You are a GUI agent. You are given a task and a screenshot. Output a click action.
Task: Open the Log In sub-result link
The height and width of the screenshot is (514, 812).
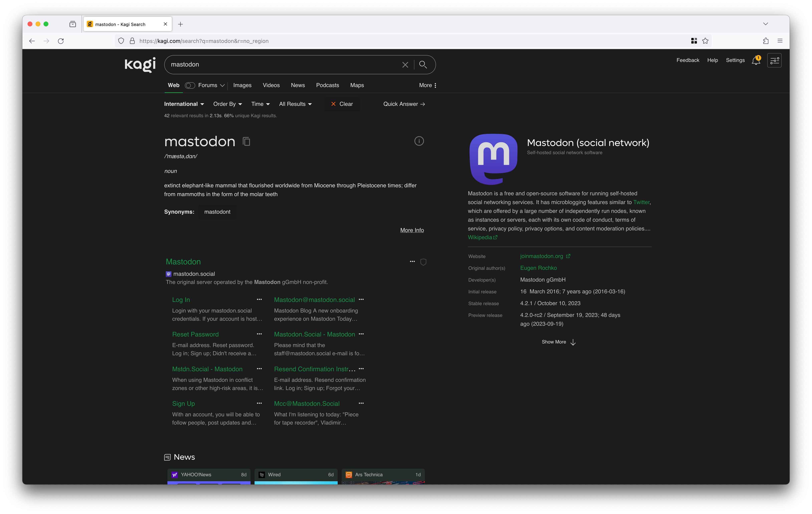pos(181,300)
